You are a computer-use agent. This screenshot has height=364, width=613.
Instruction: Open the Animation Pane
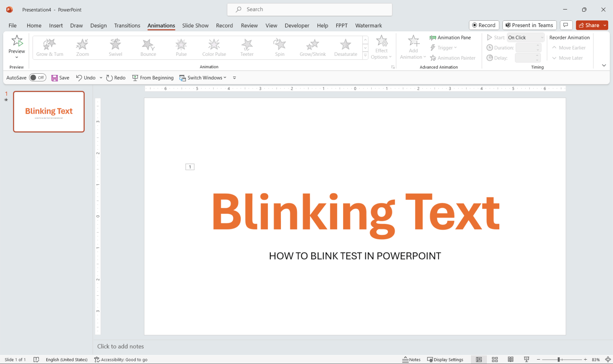451,37
